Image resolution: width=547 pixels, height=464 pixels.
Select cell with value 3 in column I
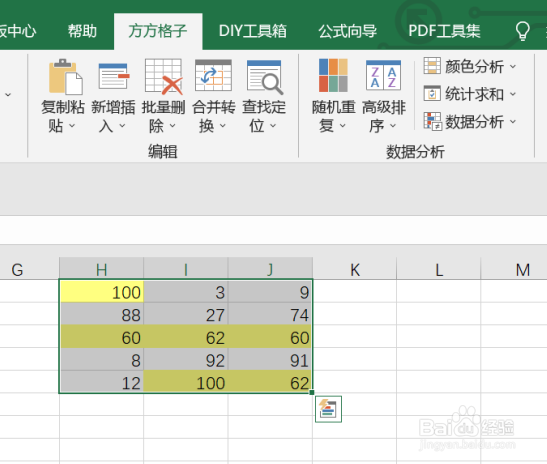click(186, 291)
